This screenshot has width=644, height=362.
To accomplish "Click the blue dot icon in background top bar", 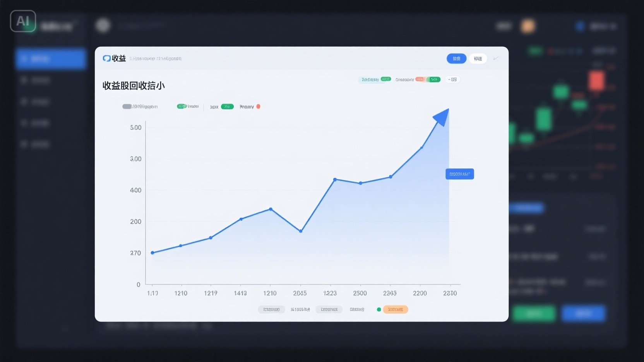I will pos(580,26).
